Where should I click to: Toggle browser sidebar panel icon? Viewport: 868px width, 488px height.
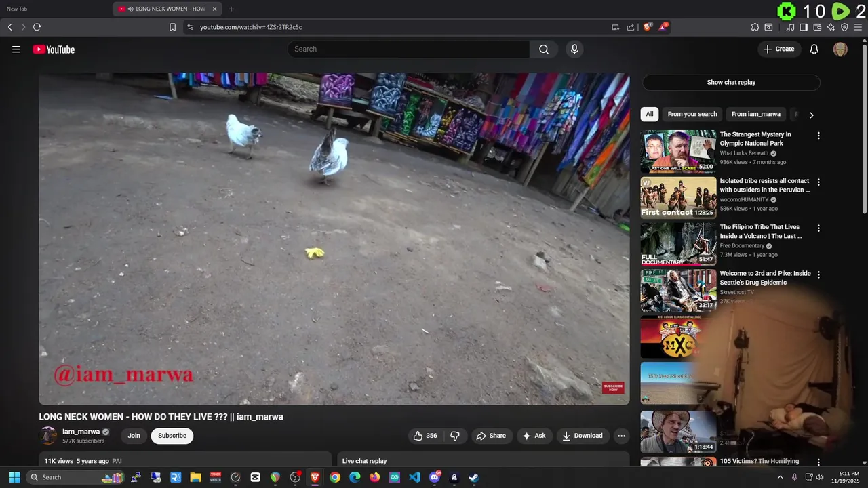click(x=804, y=27)
